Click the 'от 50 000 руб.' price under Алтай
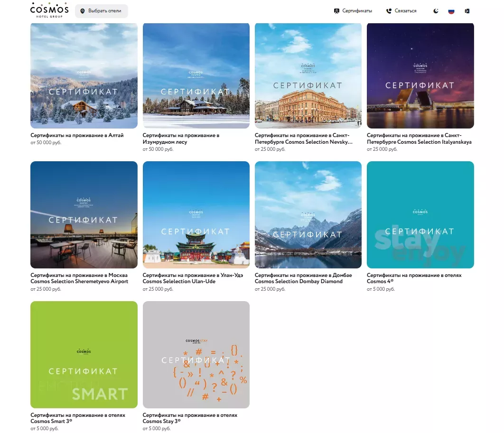Image resolution: width=504 pixels, height=433 pixels. [46, 143]
